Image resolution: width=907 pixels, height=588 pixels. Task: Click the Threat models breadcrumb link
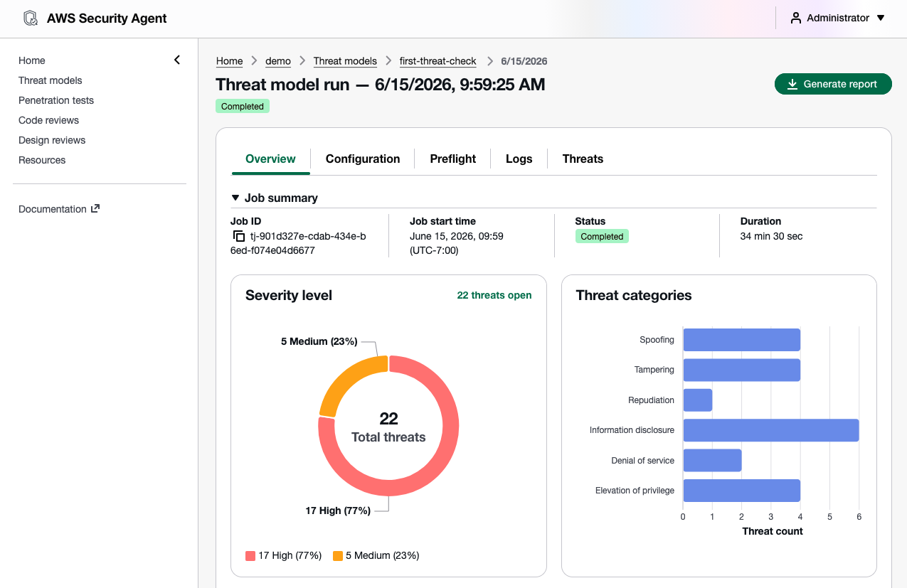345,61
